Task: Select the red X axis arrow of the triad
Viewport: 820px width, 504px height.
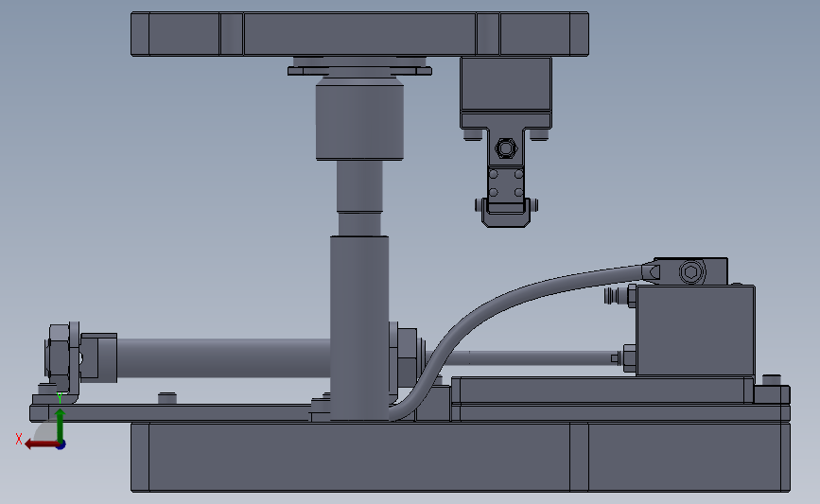Action: (41, 444)
